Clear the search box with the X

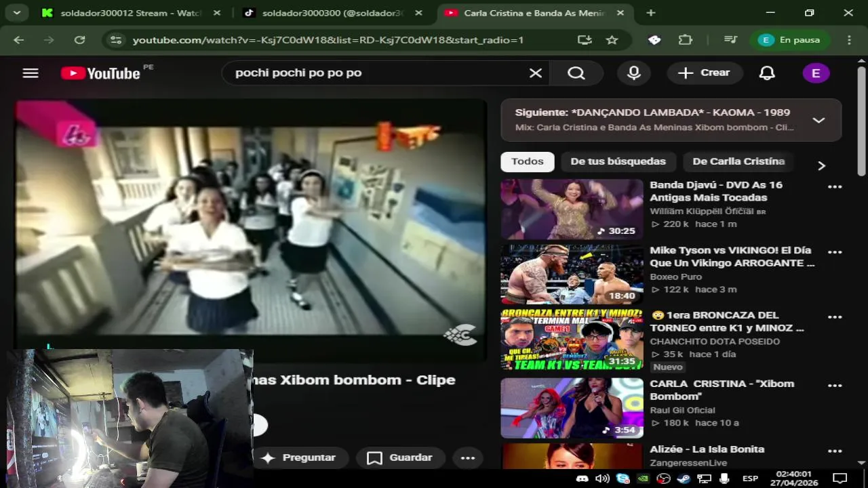(x=536, y=73)
